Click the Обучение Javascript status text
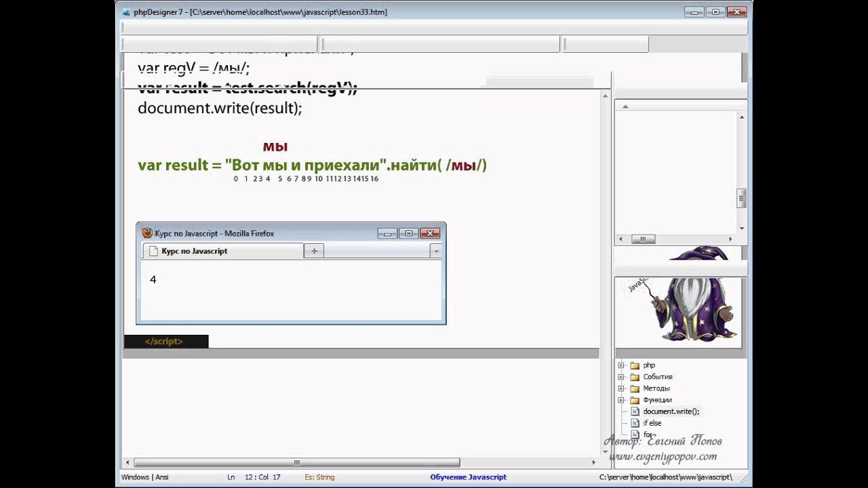The image size is (868, 488). tap(468, 477)
